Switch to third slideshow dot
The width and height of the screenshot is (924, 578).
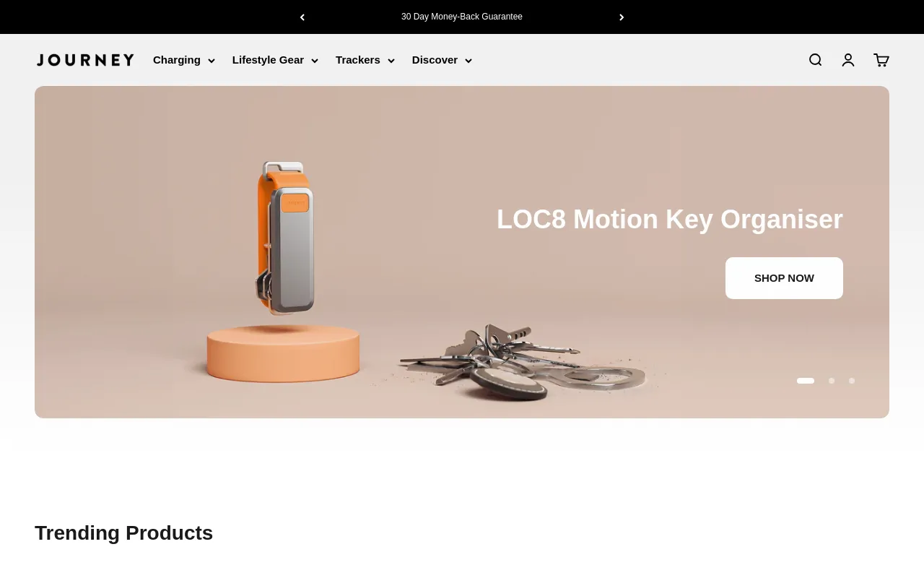pyautogui.click(x=852, y=381)
